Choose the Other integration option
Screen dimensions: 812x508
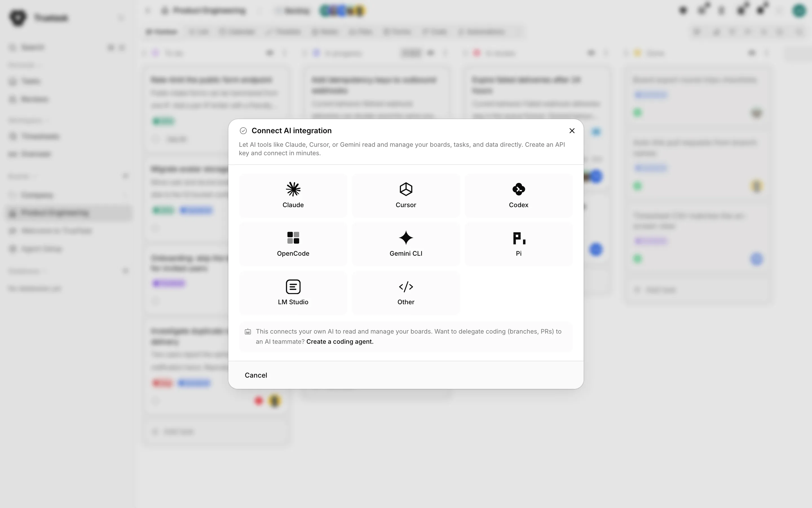(406, 293)
